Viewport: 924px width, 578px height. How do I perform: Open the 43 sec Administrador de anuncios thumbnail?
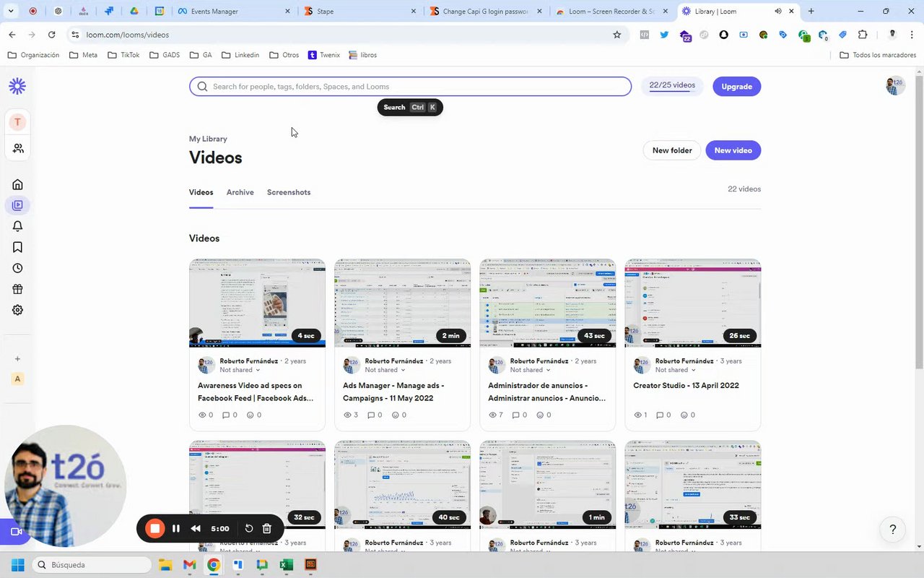[x=547, y=303]
